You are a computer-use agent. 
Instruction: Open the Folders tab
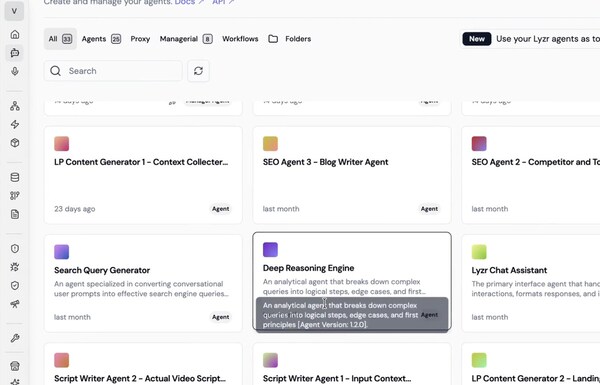[x=290, y=39]
